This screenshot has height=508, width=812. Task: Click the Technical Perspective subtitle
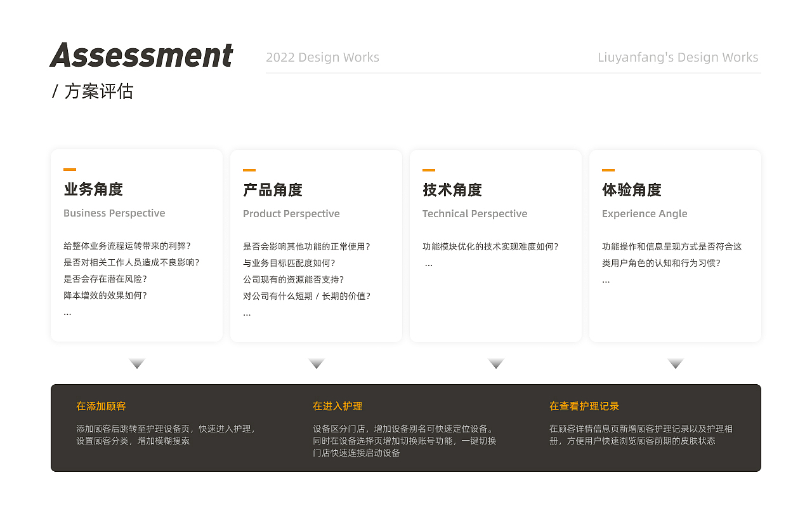click(x=475, y=214)
